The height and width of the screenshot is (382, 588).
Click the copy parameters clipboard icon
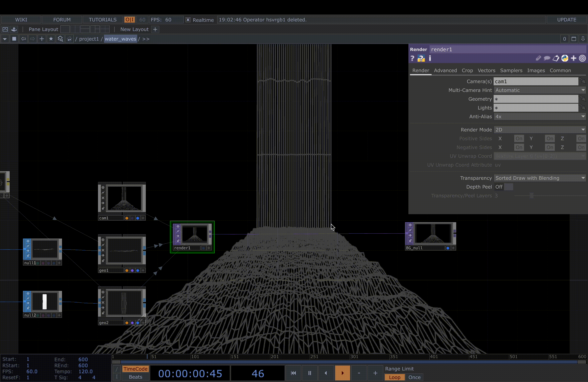pos(556,58)
